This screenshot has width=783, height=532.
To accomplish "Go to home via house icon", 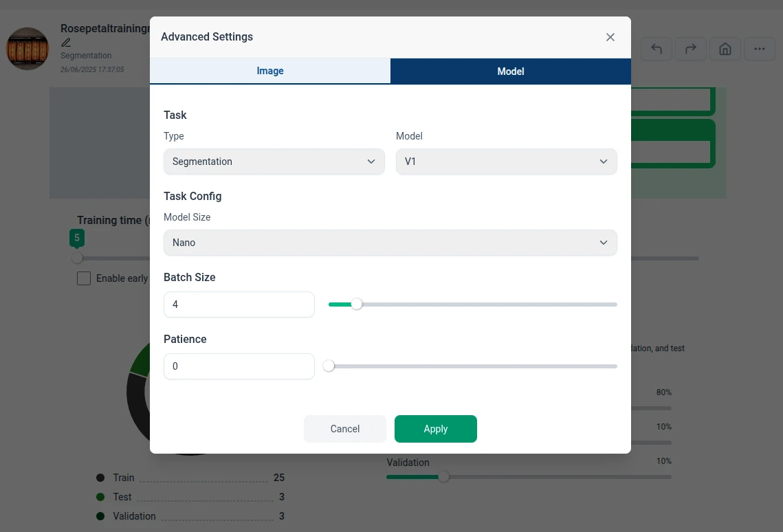I will click(x=725, y=49).
